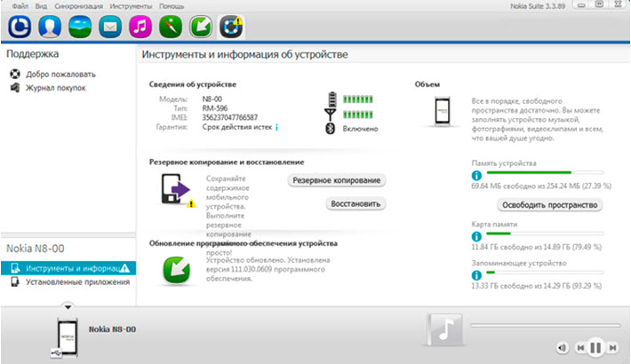Screen dimensions: 631x364
Task: Toggle the player volume speaker button
Action: [563, 347]
